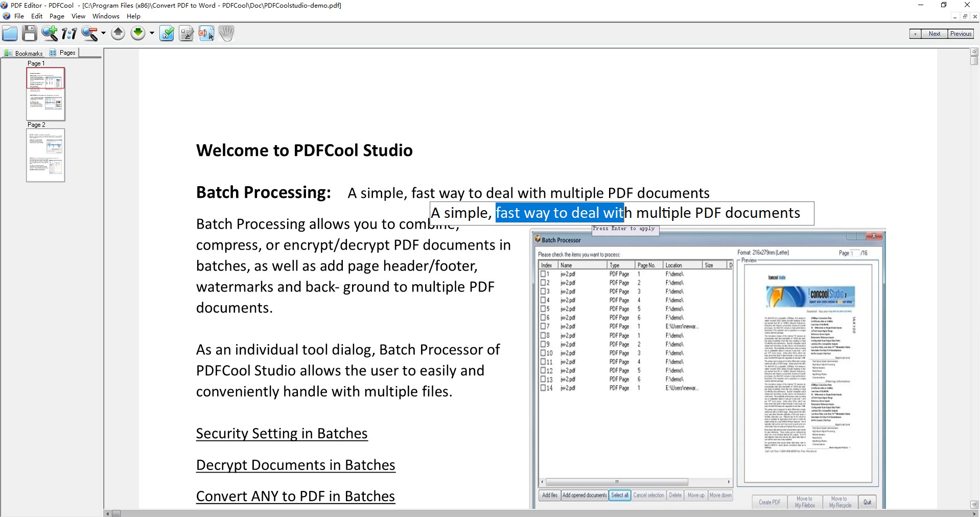The width and height of the screenshot is (980, 517).
Task: Switch to the Pages tab
Action: click(62, 53)
